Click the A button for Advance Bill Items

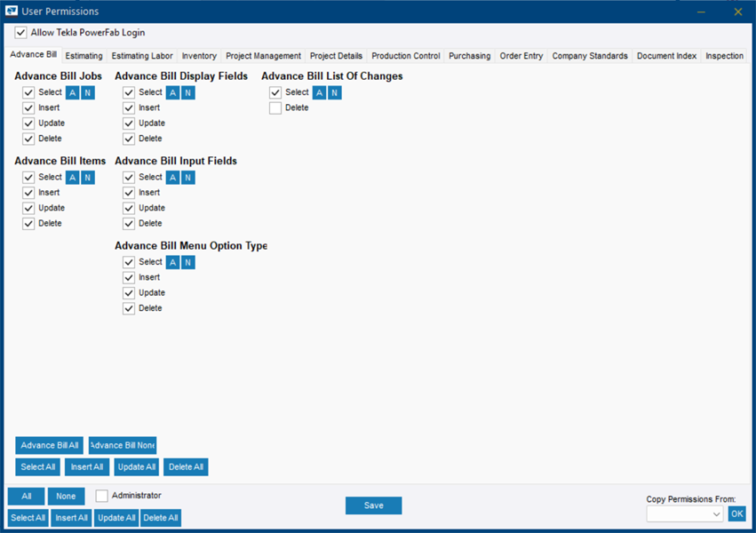click(72, 178)
